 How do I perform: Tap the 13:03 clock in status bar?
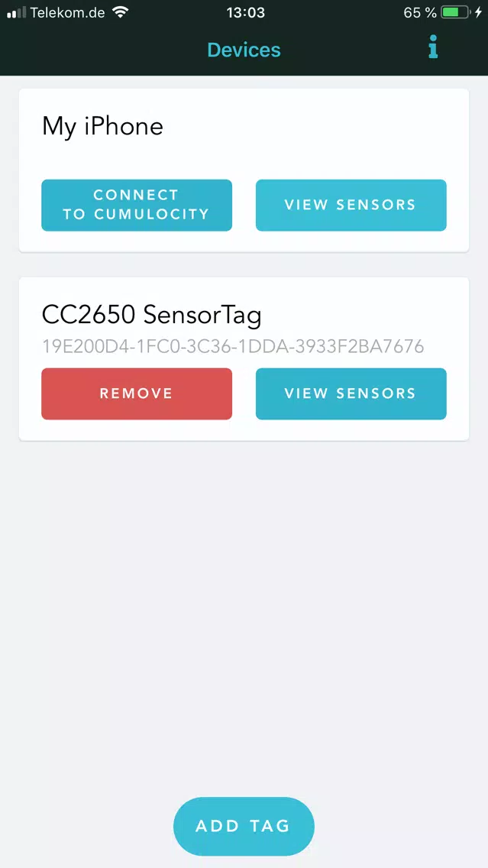pyautogui.click(x=245, y=12)
